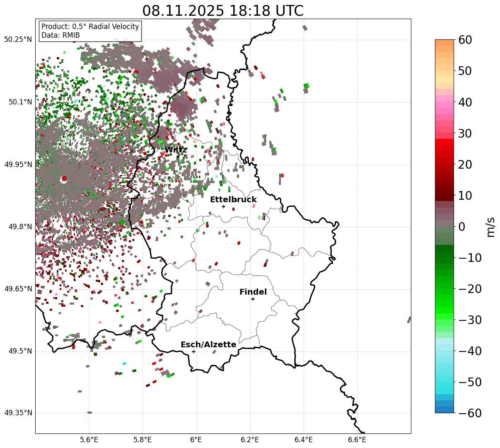Screen dimensions: 500x448
Task: Click the colorbar −40 tick label
Action: pyautogui.click(x=470, y=351)
